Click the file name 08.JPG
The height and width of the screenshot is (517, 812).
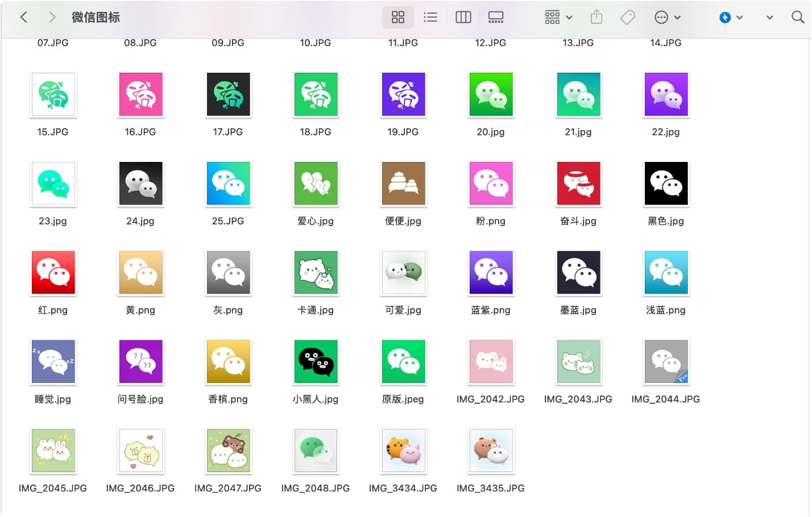tap(140, 43)
